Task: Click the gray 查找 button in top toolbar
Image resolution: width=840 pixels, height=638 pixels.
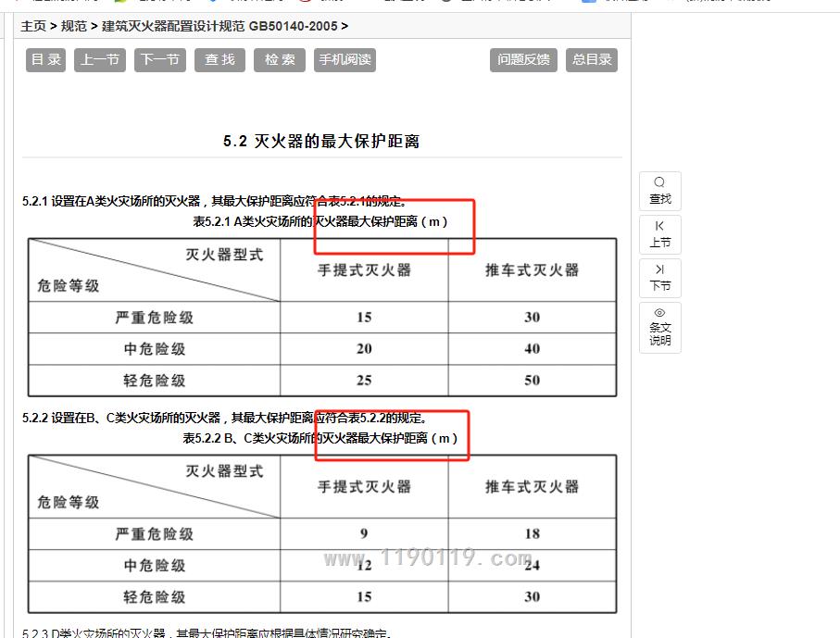Action: pyautogui.click(x=219, y=60)
